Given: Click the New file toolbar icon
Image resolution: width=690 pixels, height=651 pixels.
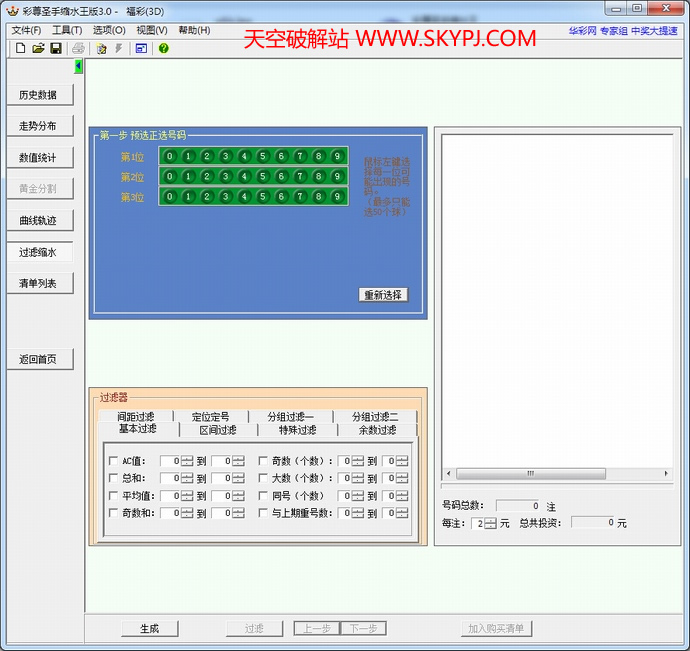Looking at the screenshot, I should [x=20, y=48].
